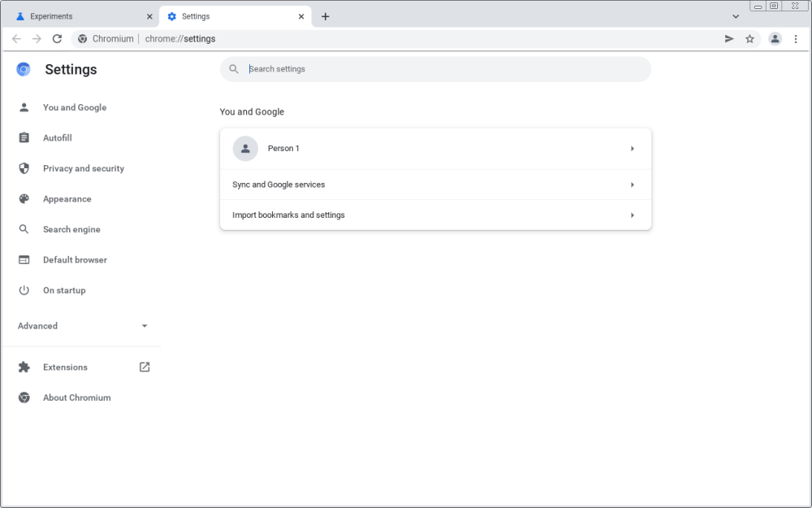Open the three-dot Chromium menu
Screen dimensions: 812x508
point(796,39)
